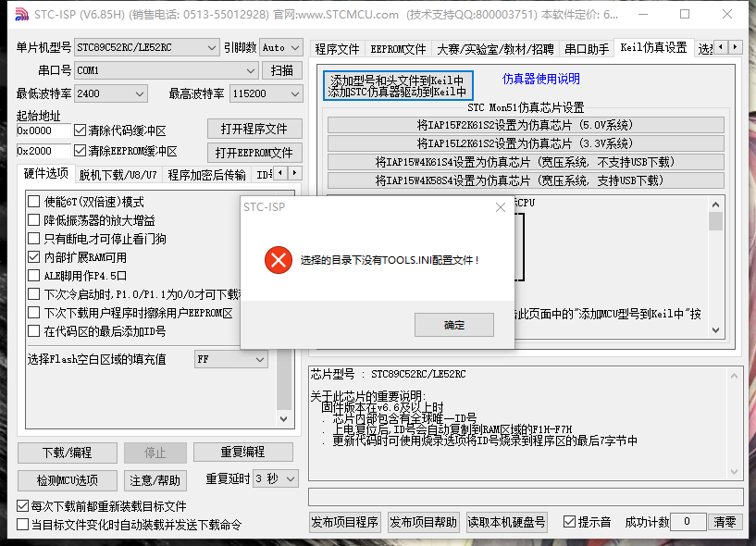Click 确定 to dismiss the error dialog
756x546 pixels.
(454, 325)
